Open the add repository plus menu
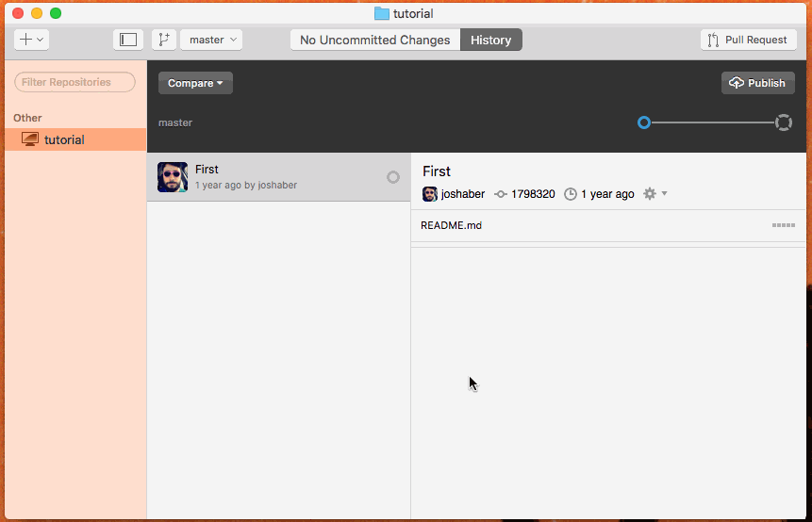The image size is (812, 522). coord(31,40)
